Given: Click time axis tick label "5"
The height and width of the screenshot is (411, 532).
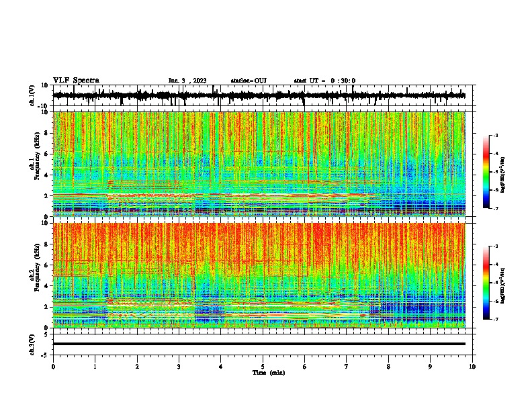Looking at the screenshot, I should (263, 367).
